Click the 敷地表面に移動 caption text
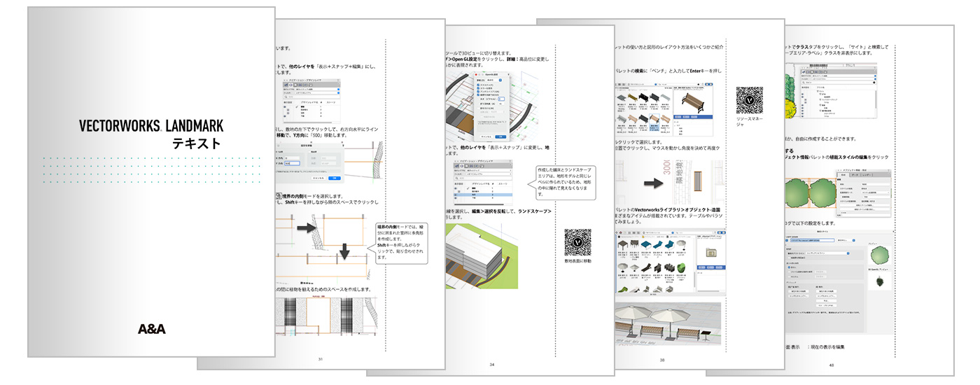 click(x=577, y=261)
